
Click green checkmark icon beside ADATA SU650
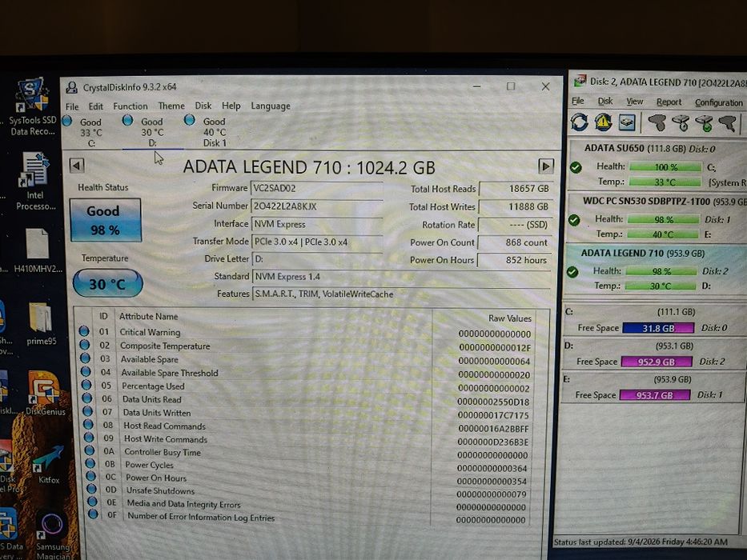tap(576, 168)
